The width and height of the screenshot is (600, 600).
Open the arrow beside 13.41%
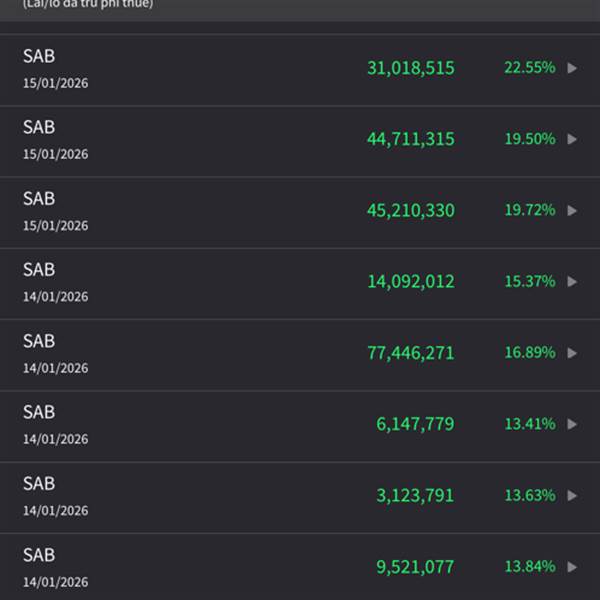click(x=572, y=424)
